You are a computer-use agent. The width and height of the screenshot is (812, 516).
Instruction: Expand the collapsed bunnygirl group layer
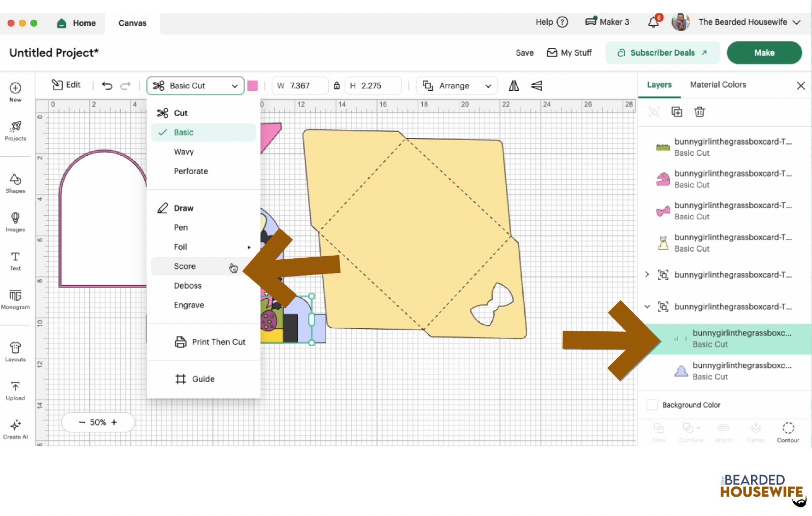coord(647,274)
